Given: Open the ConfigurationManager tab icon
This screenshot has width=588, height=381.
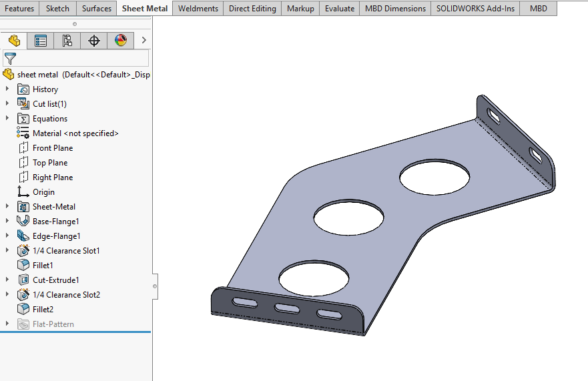Looking at the screenshot, I should click(x=67, y=41).
